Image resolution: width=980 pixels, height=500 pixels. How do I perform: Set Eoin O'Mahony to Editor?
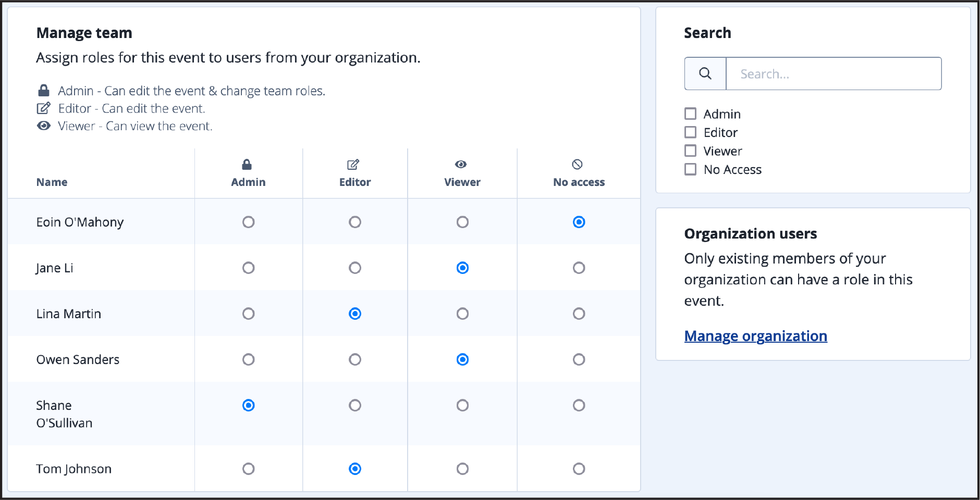[x=355, y=222]
